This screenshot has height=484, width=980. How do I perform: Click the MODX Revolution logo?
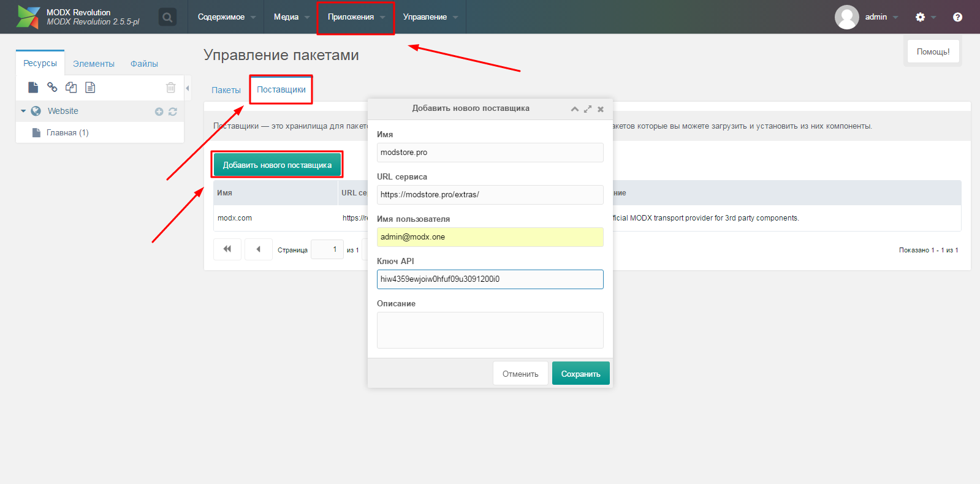tap(28, 17)
